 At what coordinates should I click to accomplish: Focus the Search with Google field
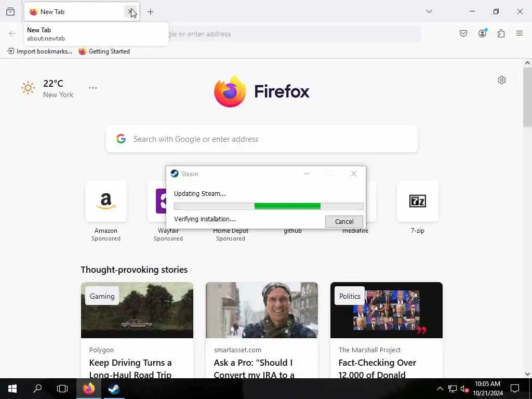click(x=262, y=139)
